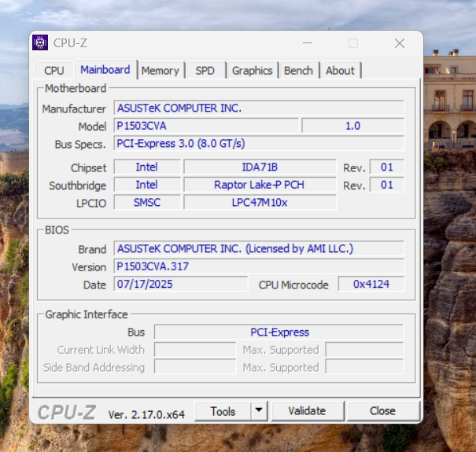Screen dimensions: 476x452
Task: Click the LPCIO vendor SMSC field
Action: [147, 202]
